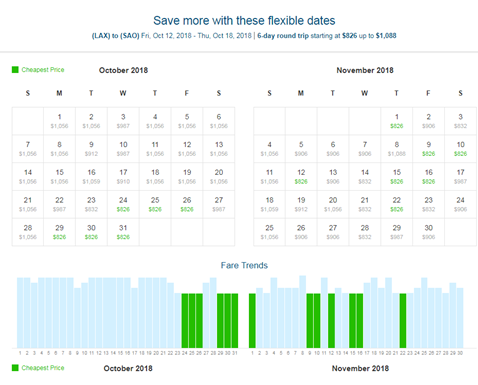Select October 24 with $826 fare
The height and width of the screenshot is (385, 478).
click(x=123, y=204)
